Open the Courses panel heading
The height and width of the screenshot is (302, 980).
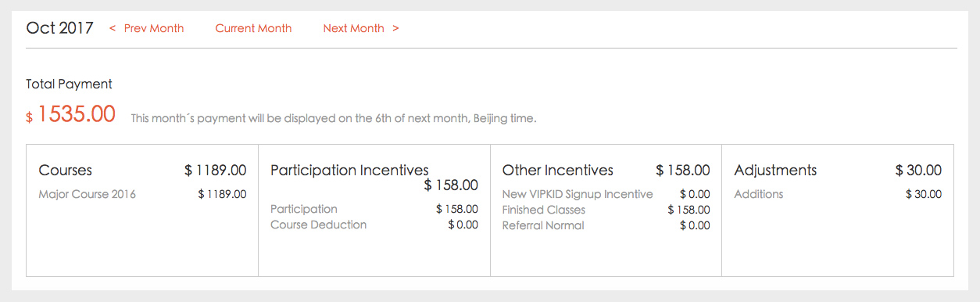pyautogui.click(x=65, y=170)
